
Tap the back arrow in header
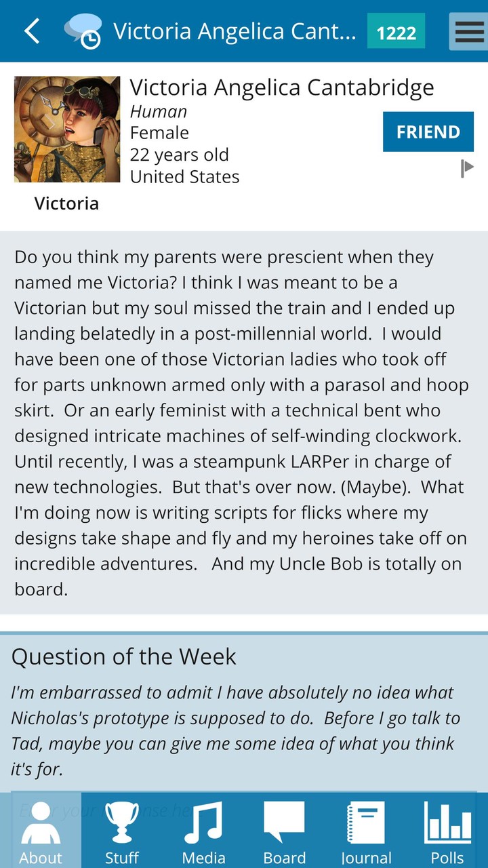click(32, 31)
